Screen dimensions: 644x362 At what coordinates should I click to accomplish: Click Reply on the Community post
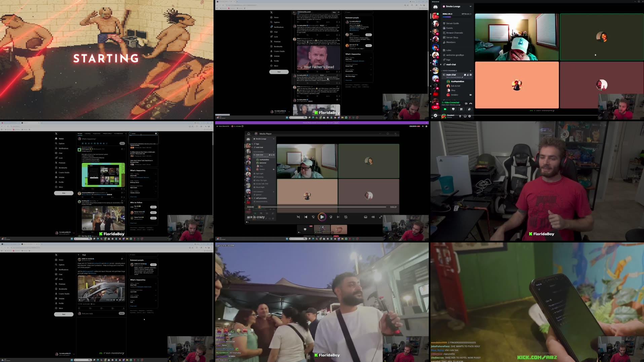tap(334, 12)
